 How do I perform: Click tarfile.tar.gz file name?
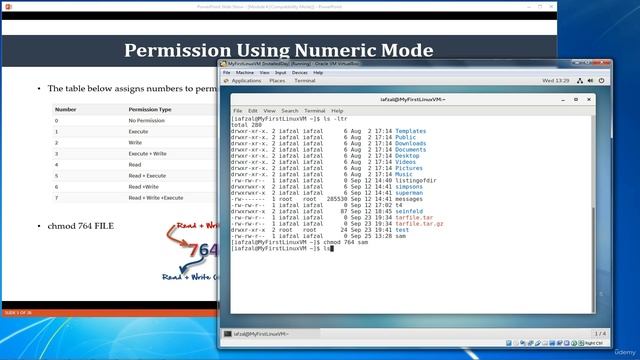tap(419, 224)
